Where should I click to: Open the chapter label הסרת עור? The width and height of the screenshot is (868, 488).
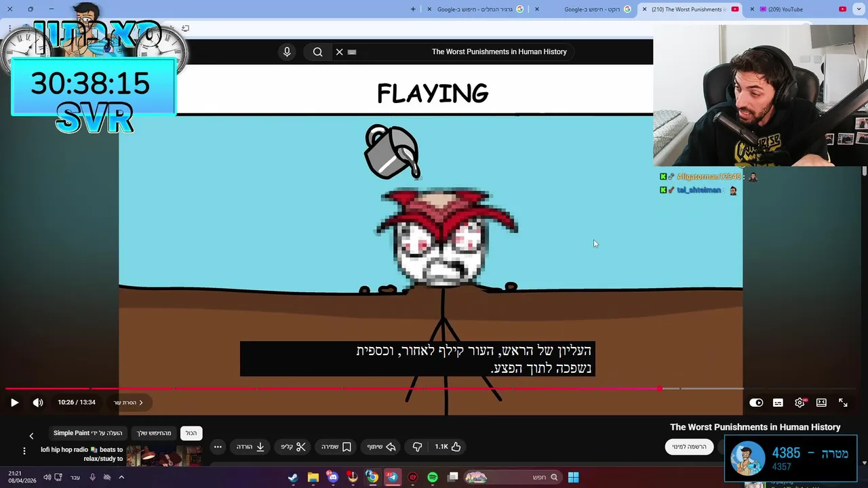click(x=128, y=403)
